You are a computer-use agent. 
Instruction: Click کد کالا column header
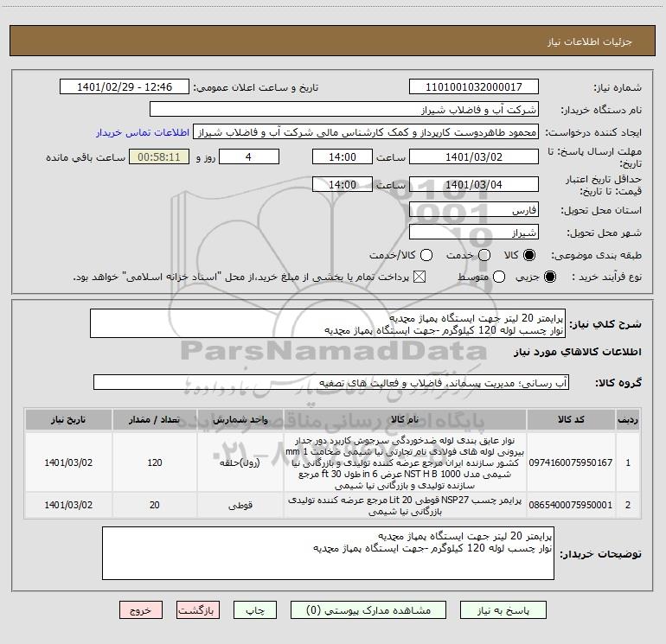point(571,419)
